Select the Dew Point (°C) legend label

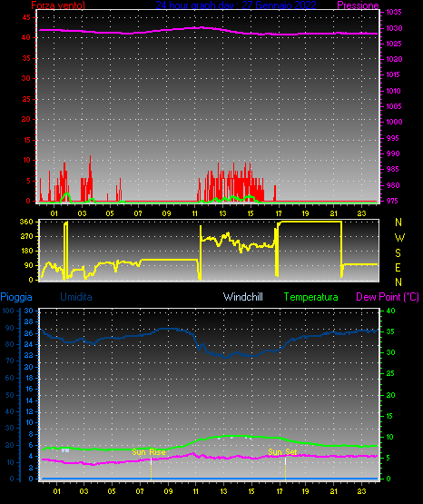388,297
